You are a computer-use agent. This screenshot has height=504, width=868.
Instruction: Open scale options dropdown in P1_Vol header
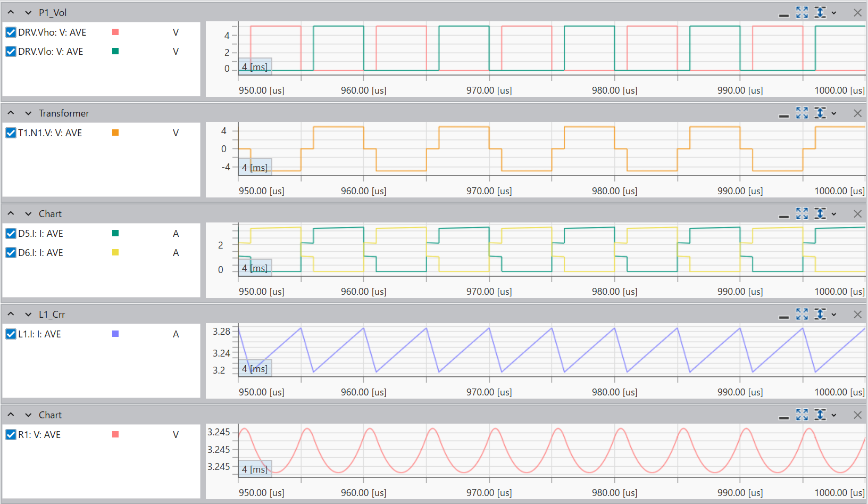834,13
